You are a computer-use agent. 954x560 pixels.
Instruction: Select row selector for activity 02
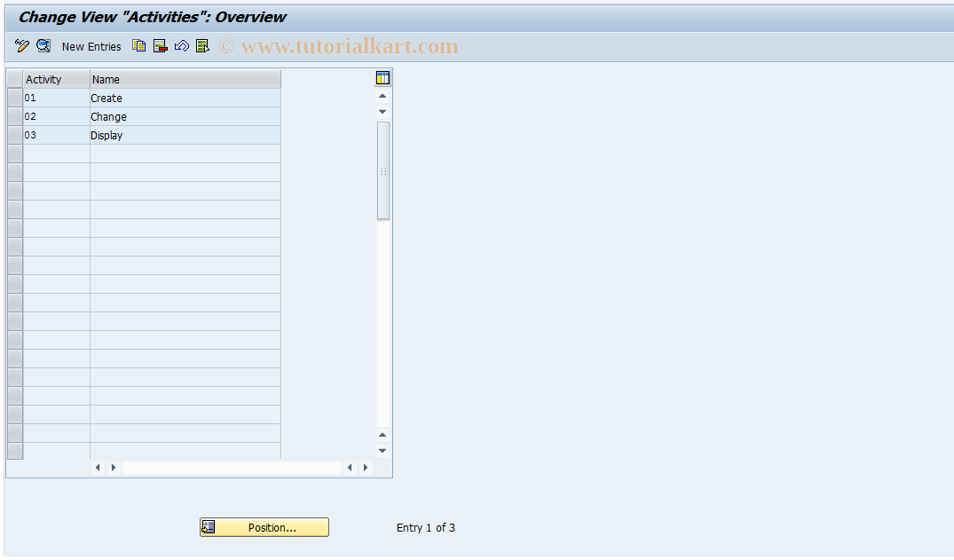click(15, 117)
